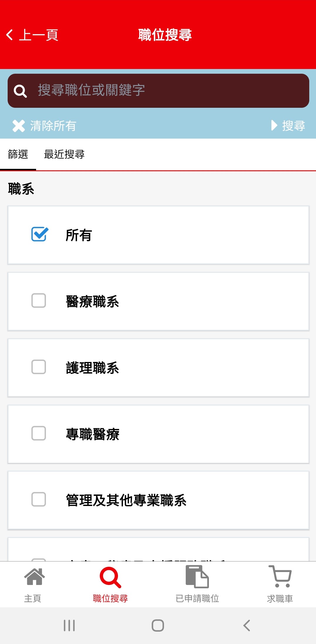
Task: Tap the 搜尋 button text
Action: [293, 126]
